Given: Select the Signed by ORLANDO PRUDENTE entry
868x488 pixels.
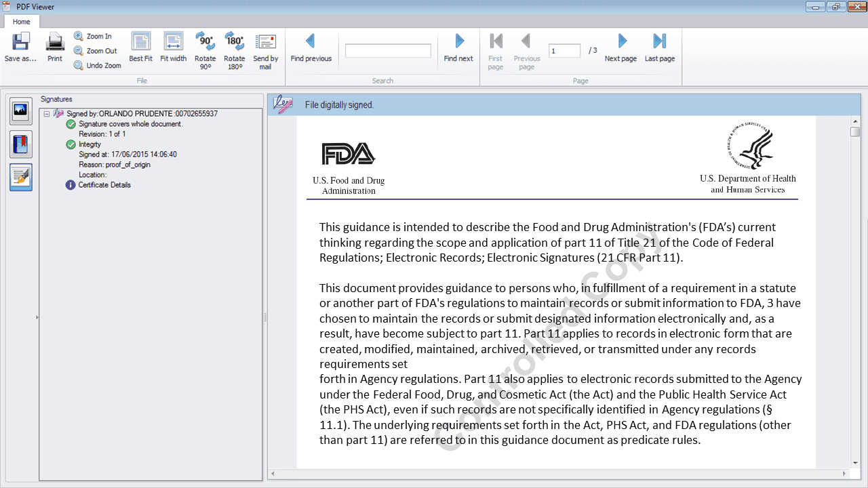Looking at the screenshot, I should (x=142, y=114).
